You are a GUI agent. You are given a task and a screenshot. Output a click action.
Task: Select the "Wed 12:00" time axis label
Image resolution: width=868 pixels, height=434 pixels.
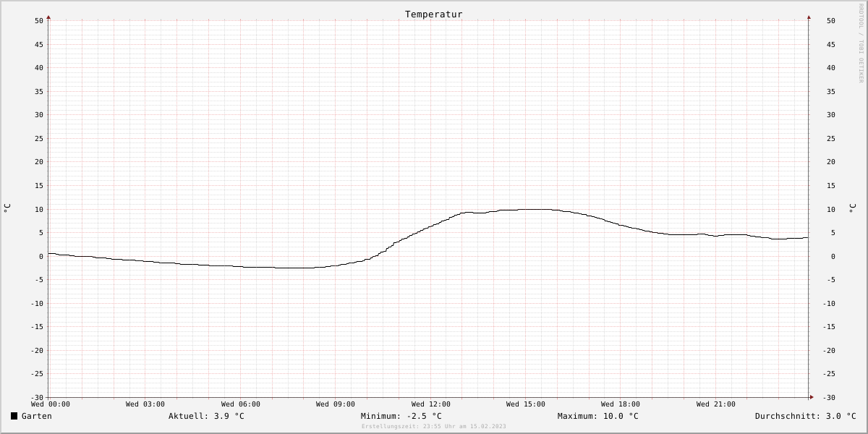point(431,404)
